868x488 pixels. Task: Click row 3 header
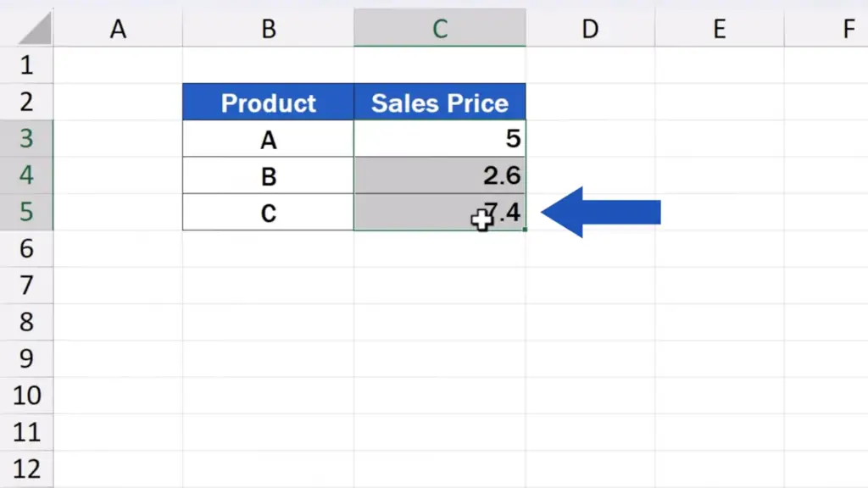[x=26, y=138]
